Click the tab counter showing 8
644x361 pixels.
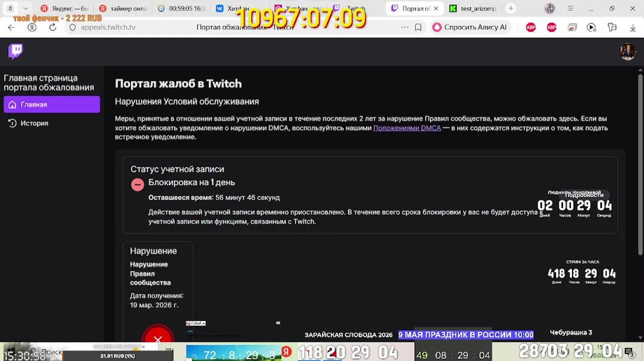click(x=10, y=9)
